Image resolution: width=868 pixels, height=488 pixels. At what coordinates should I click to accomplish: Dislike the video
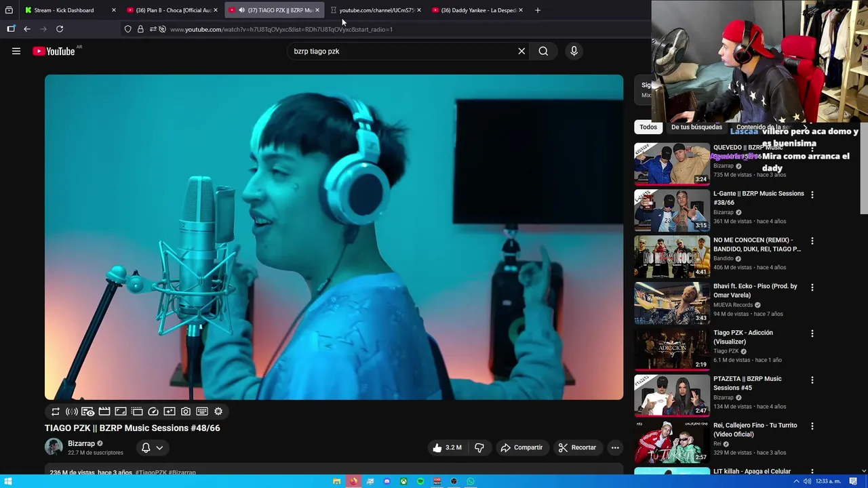479,447
